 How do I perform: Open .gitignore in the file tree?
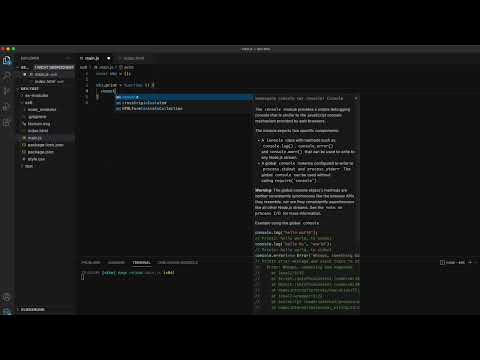(x=37, y=117)
